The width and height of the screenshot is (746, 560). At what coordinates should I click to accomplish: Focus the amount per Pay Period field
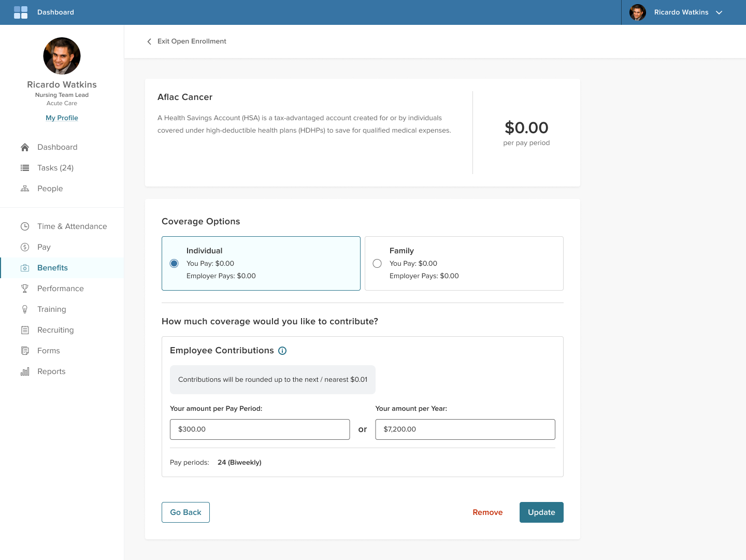260,429
